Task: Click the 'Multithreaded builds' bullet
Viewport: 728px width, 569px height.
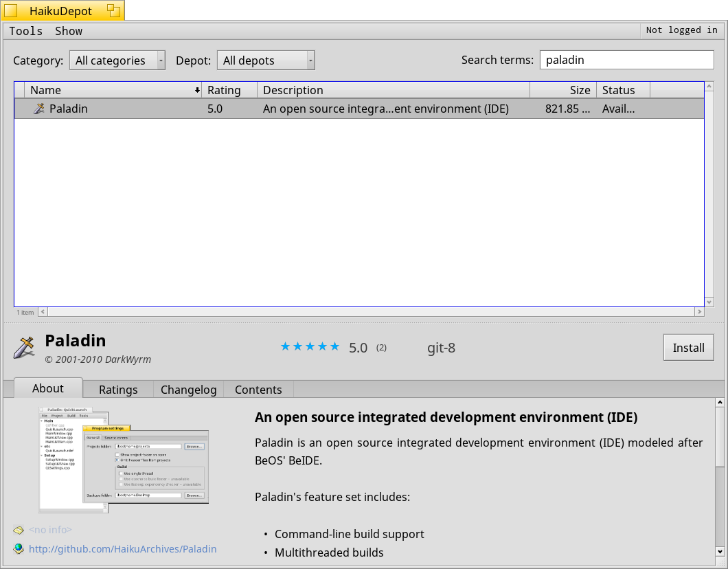Action: [329, 553]
